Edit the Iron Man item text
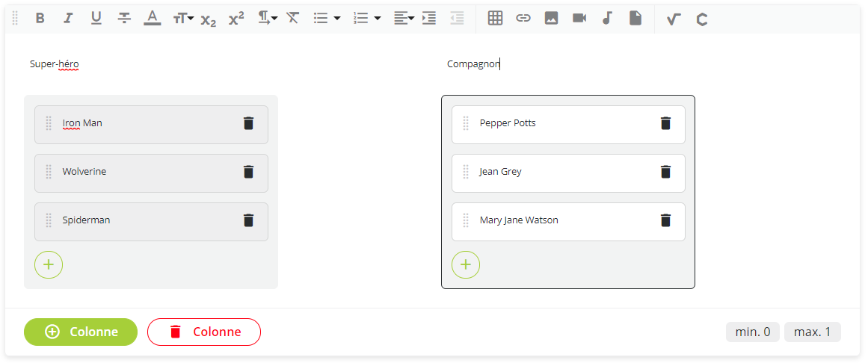Screen dimensions: 868x363 82,122
